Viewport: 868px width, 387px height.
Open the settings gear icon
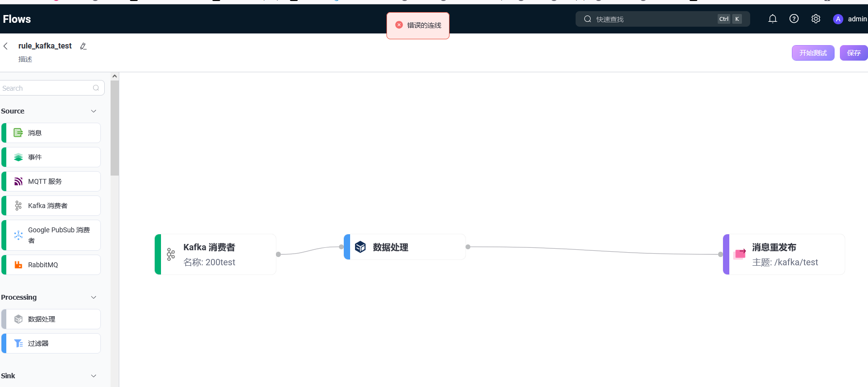(816, 19)
